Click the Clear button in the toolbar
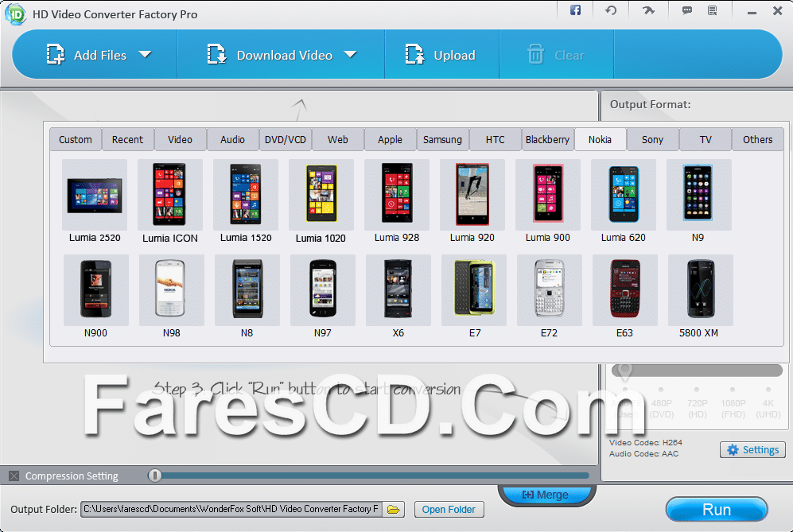 click(x=556, y=55)
